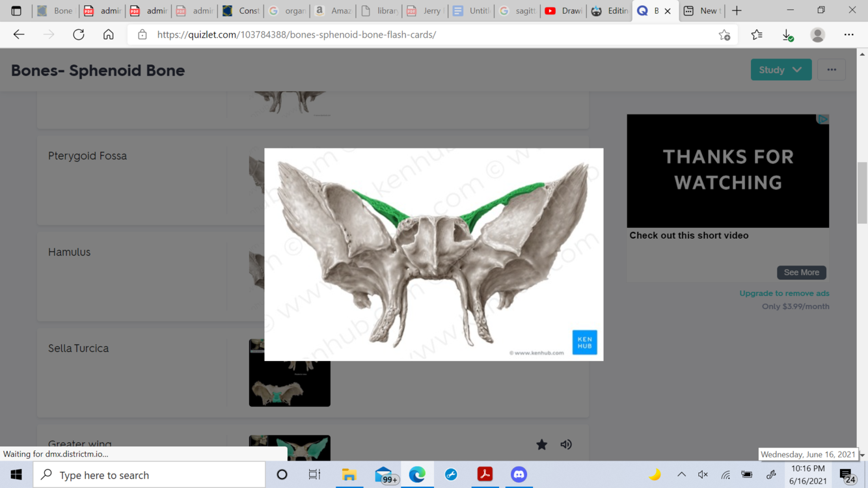Click the taskbar clock and date
Image resolution: width=868 pixels, height=488 pixels.
point(808,475)
